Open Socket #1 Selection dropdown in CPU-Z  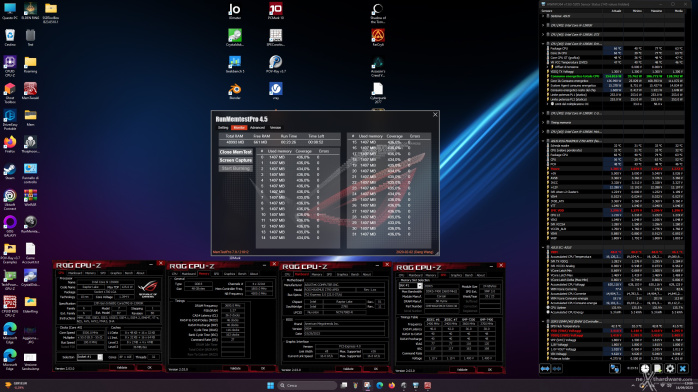pyautogui.click(x=89, y=357)
